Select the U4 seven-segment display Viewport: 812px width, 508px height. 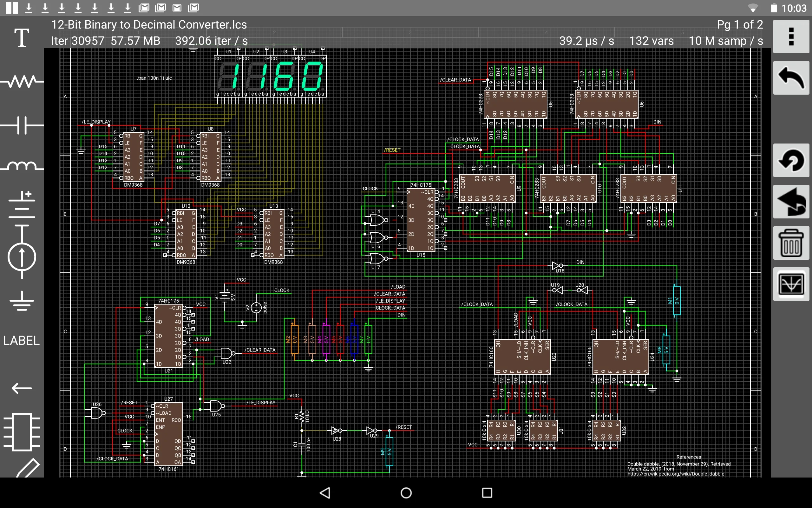click(312, 77)
